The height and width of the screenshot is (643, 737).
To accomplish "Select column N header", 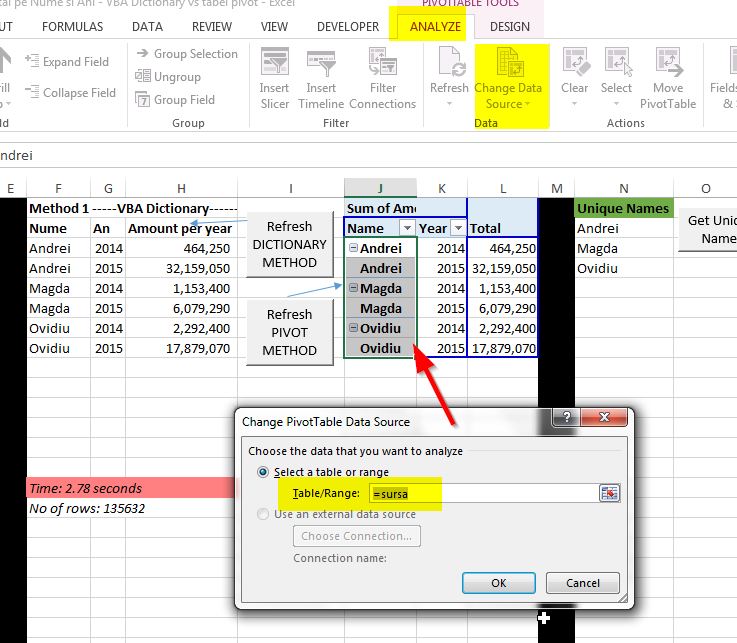I will click(624, 188).
